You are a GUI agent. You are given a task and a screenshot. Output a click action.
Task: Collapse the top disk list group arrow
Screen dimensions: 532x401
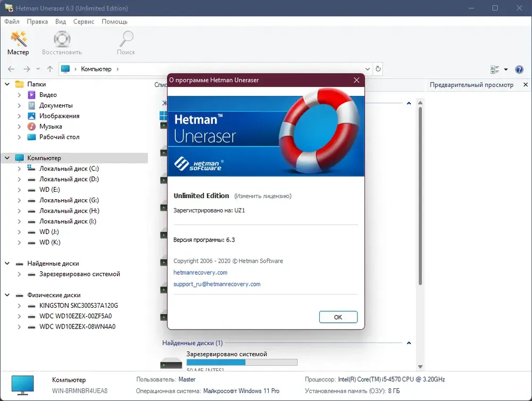pos(409,103)
